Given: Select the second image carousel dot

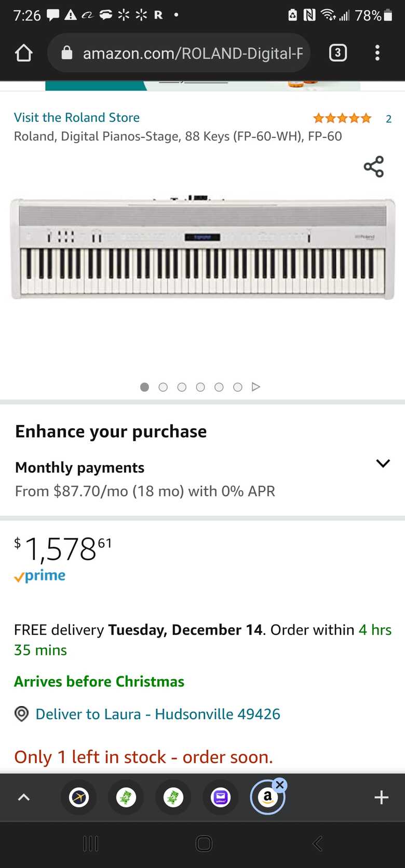Looking at the screenshot, I should tap(163, 387).
